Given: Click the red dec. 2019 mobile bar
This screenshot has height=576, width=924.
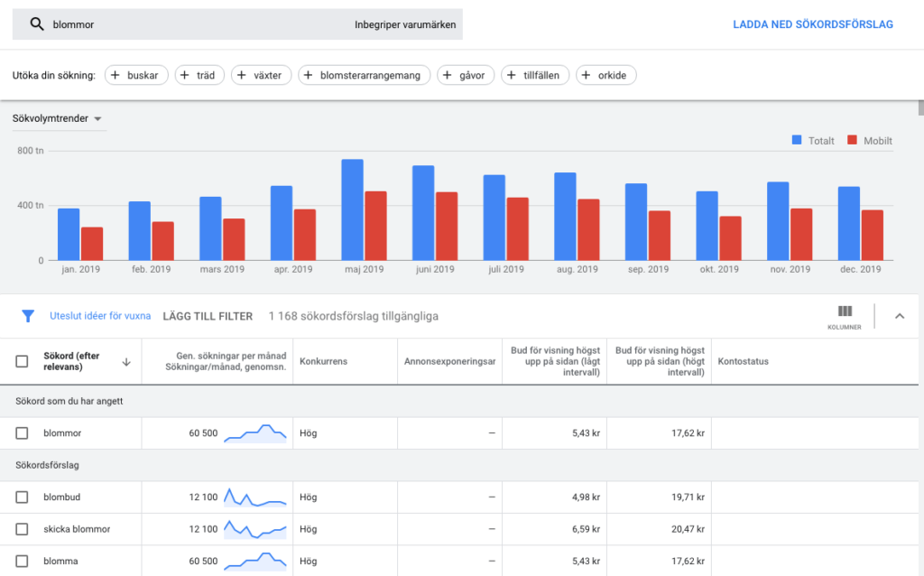Looking at the screenshot, I should tap(873, 236).
